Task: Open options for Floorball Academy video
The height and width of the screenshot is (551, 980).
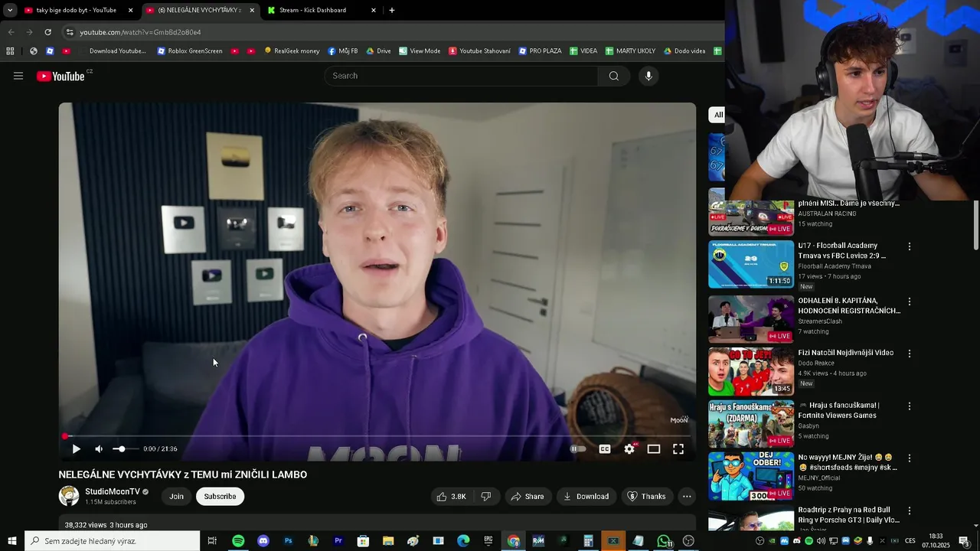Action: 910,246
